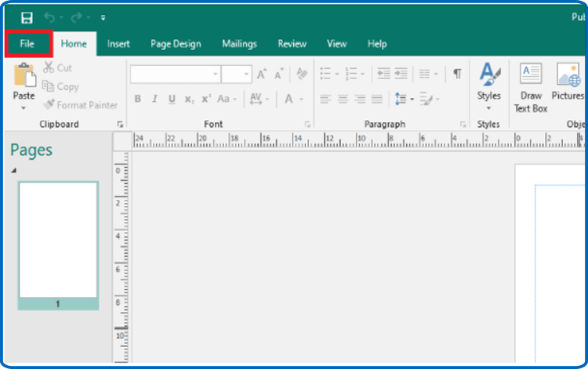Click Draw Text Box icon
588x369 pixels.
[531, 74]
